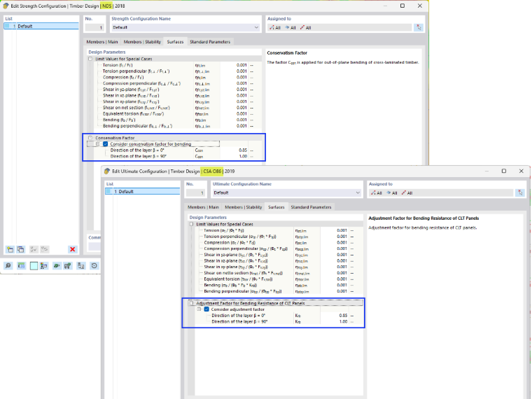Click the import configuration cart icon
This screenshot has width=532, height=399.
[68, 266]
